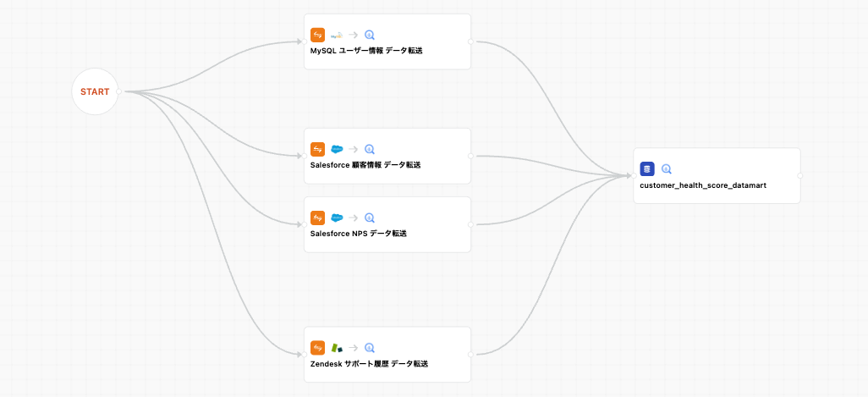Click Salesforce cloud logo in NPS node
The image size is (868, 397).
(x=337, y=218)
